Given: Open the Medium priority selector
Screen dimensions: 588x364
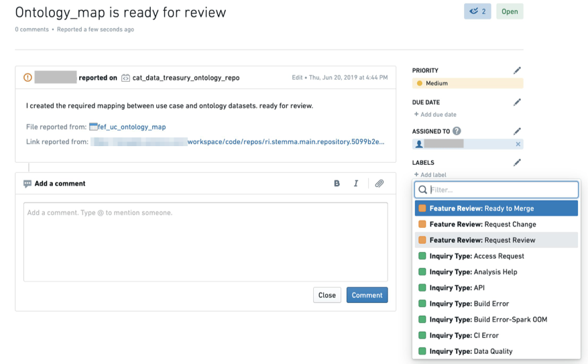Looking at the screenshot, I should pyautogui.click(x=467, y=83).
